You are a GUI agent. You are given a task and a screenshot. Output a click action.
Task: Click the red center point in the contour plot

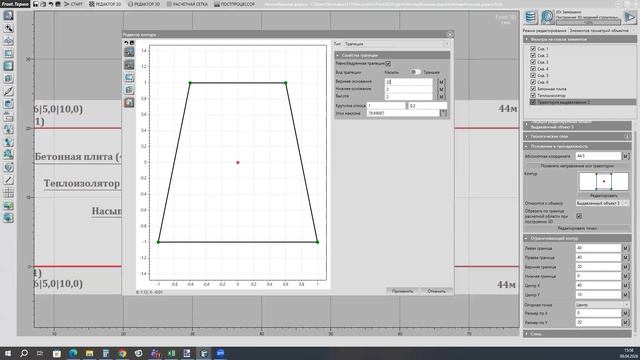[x=238, y=162]
